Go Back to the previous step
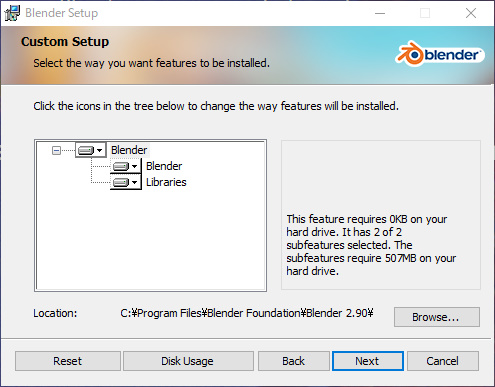Screen dimensions: 495x387 click(x=293, y=361)
